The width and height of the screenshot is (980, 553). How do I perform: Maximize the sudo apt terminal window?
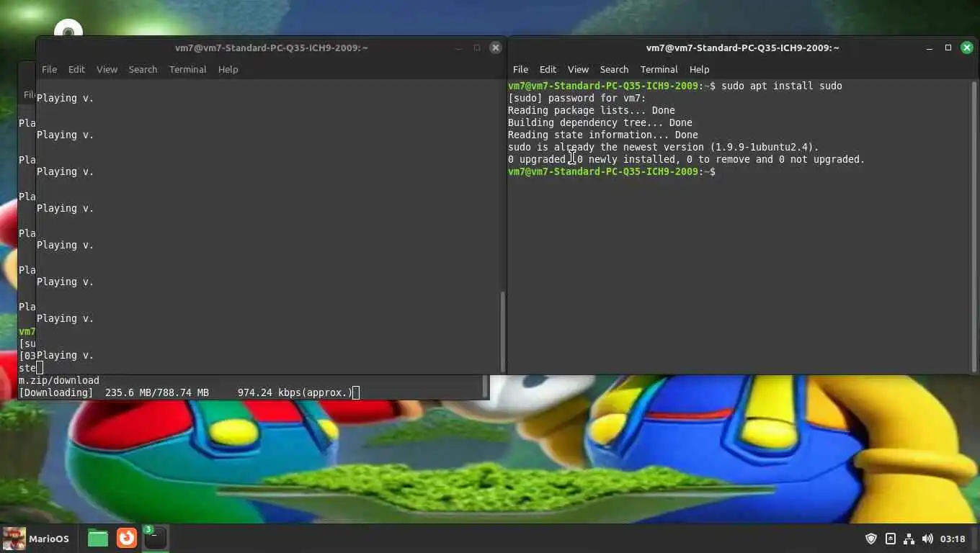click(948, 48)
